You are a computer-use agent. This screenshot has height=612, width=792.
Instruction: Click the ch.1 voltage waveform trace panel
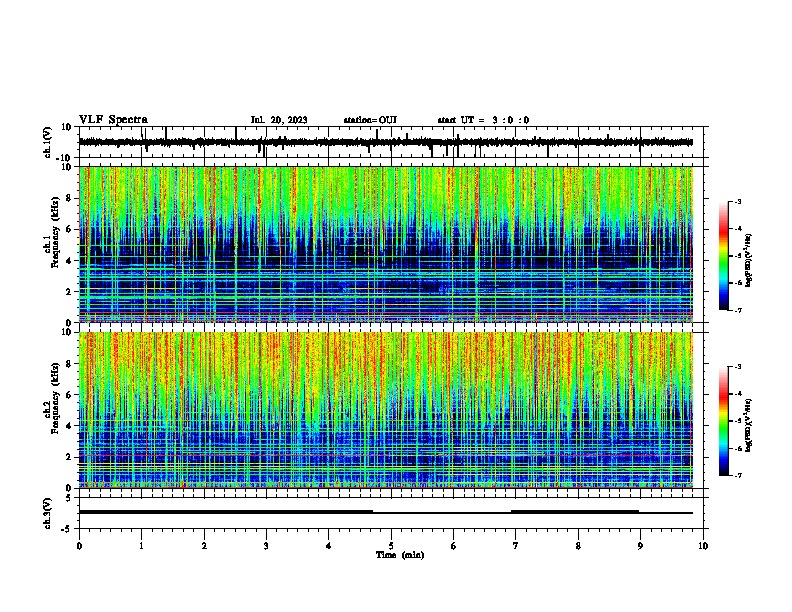[x=391, y=142]
